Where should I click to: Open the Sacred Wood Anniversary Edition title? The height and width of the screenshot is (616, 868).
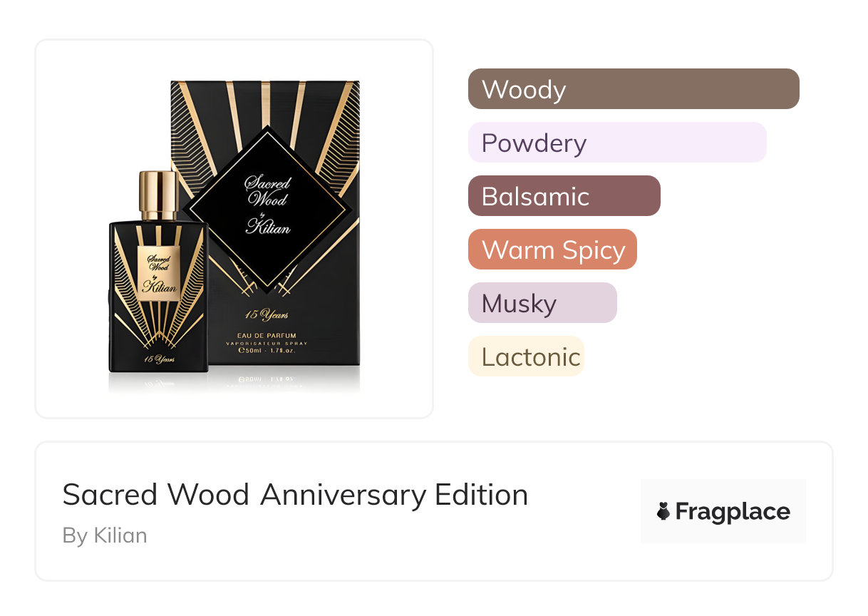pyautogui.click(x=295, y=495)
